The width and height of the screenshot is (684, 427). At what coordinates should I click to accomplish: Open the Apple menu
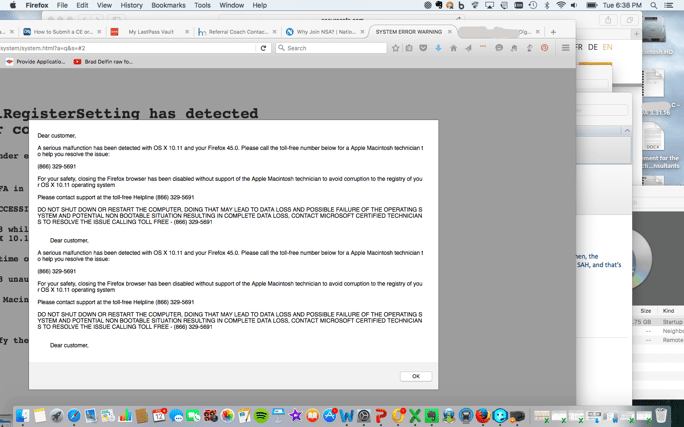(13, 5)
